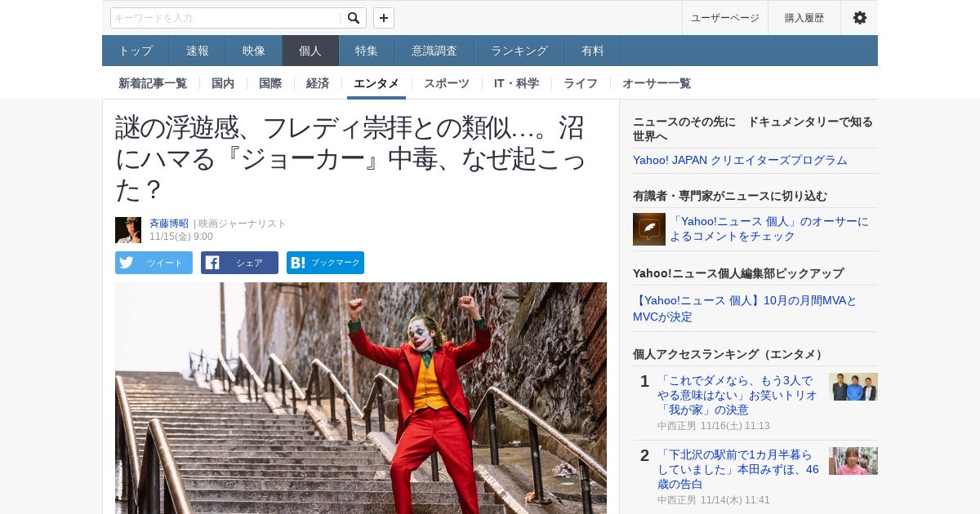The width and height of the screenshot is (980, 514).
Task: Open author link 斉藤博昭
Action: [x=169, y=224]
